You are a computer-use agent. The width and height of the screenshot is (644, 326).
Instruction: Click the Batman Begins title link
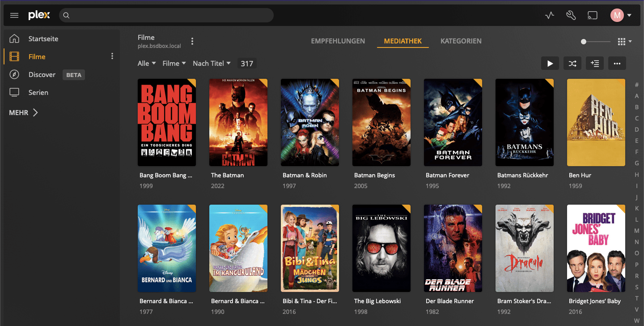coord(374,175)
